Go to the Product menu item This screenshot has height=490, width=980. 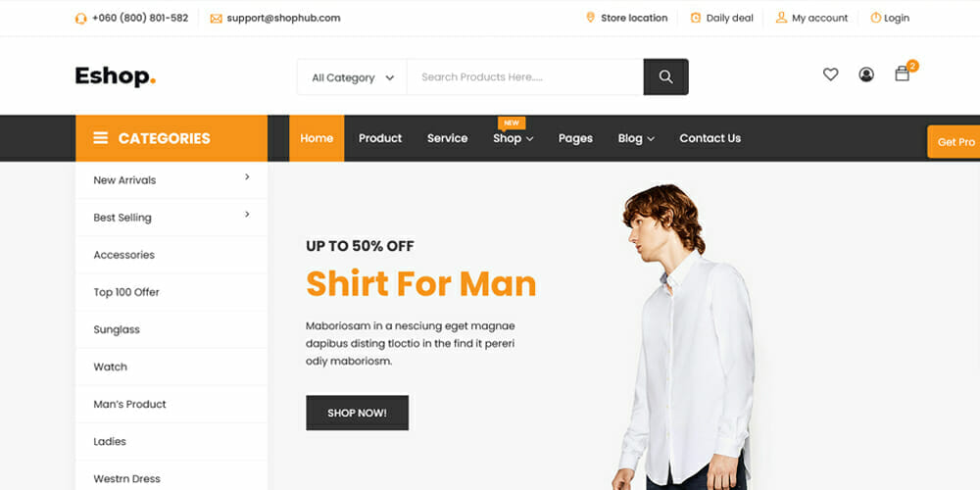click(x=380, y=138)
